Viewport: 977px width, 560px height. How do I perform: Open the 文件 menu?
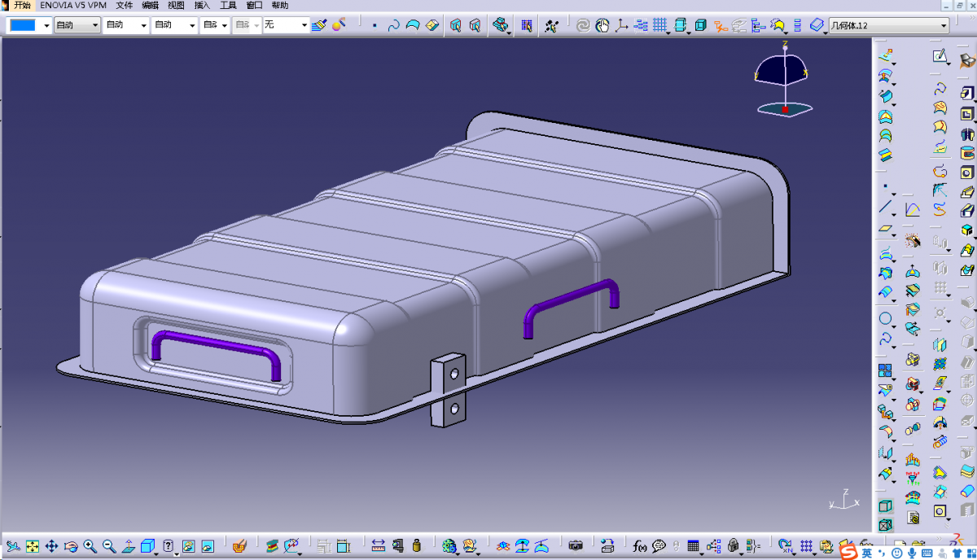(x=124, y=5)
